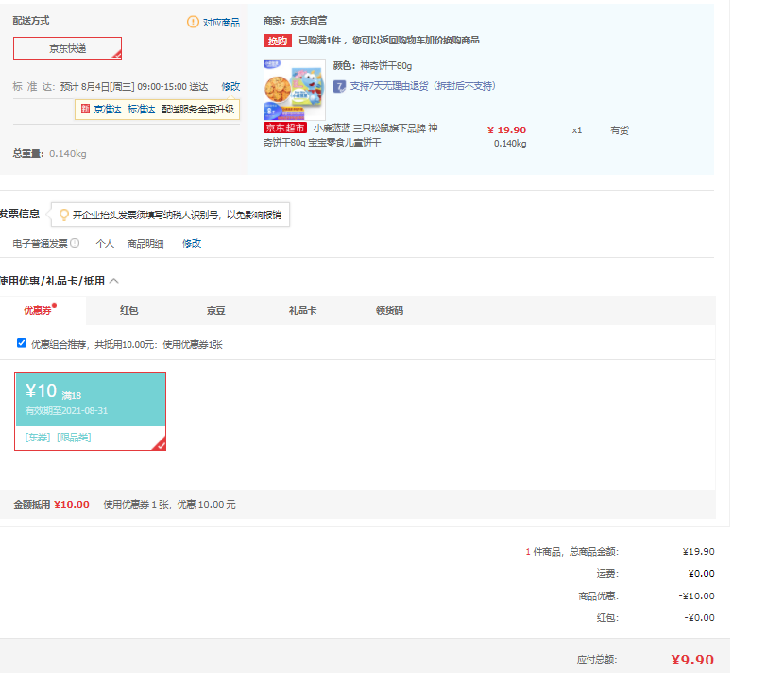The width and height of the screenshot is (784, 673).
Task: Click the 总重量 0.140kg value
Action: point(67,154)
